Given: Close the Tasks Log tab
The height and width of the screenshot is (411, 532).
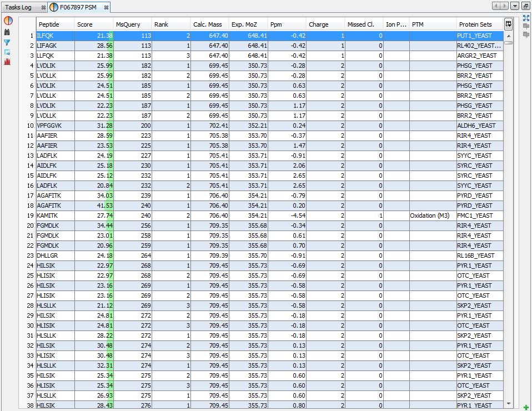Looking at the screenshot, I should (x=43, y=7).
